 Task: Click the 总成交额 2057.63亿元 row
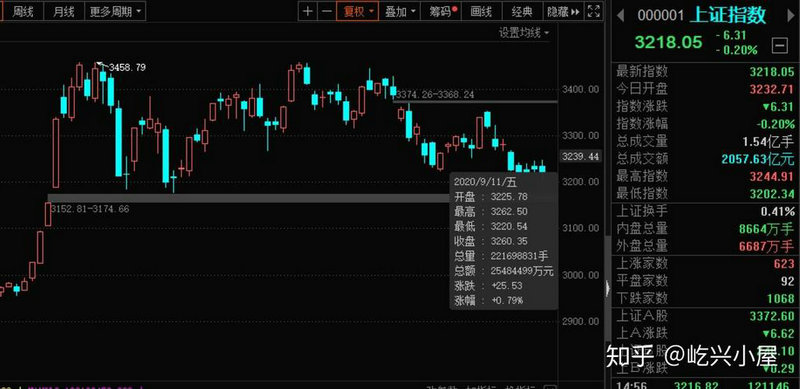[x=706, y=159]
